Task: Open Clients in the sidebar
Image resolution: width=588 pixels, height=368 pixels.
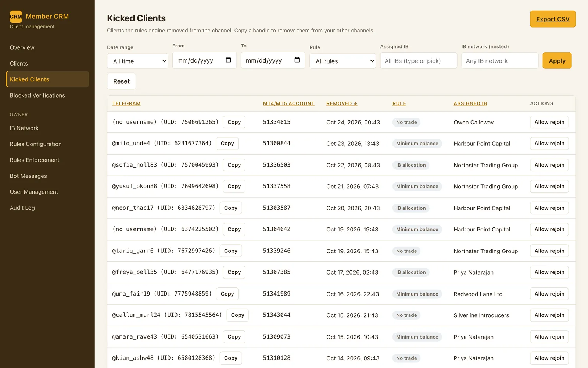Action: coord(47,63)
